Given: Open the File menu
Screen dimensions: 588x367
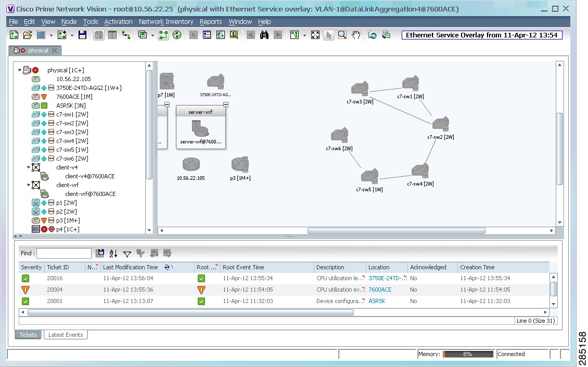Looking at the screenshot, I should 13,22.
